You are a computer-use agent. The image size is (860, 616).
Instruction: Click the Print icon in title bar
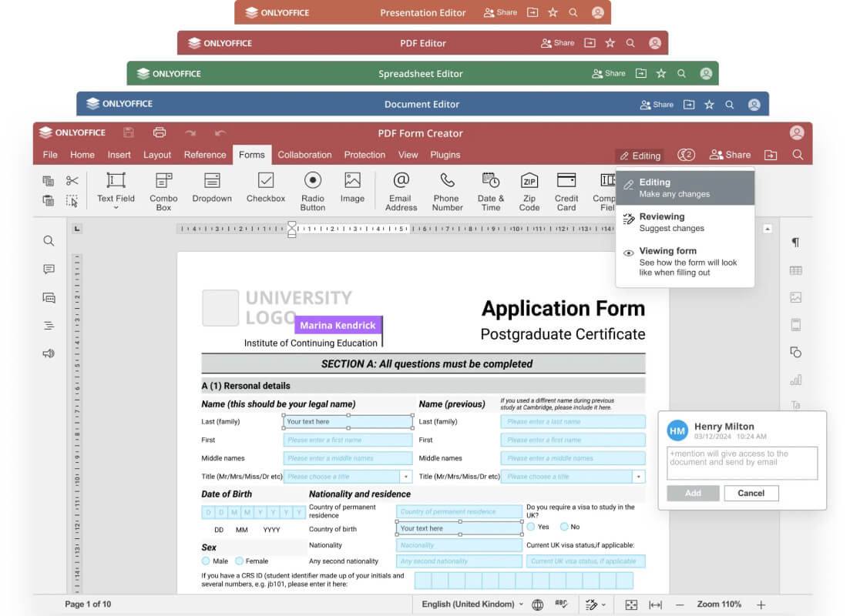click(160, 132)
